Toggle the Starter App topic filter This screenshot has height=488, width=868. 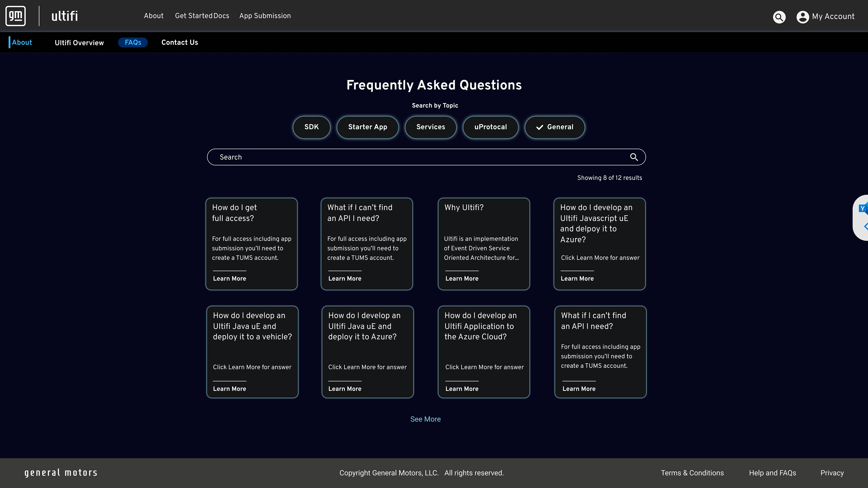click(367, 127)
